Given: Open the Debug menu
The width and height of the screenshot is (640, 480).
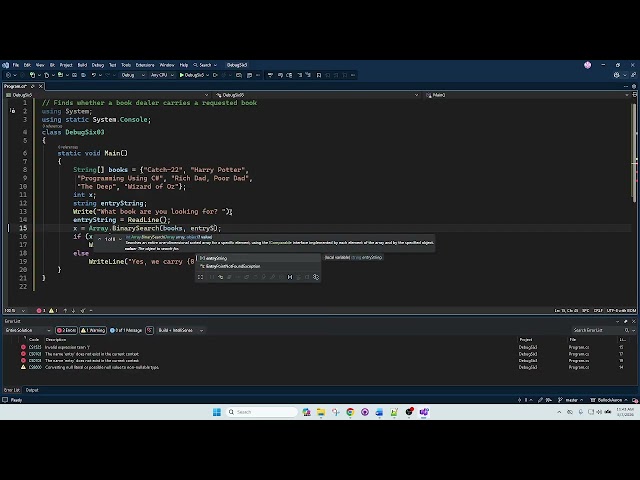Looking at the screenshot, I should coord(98,65).
